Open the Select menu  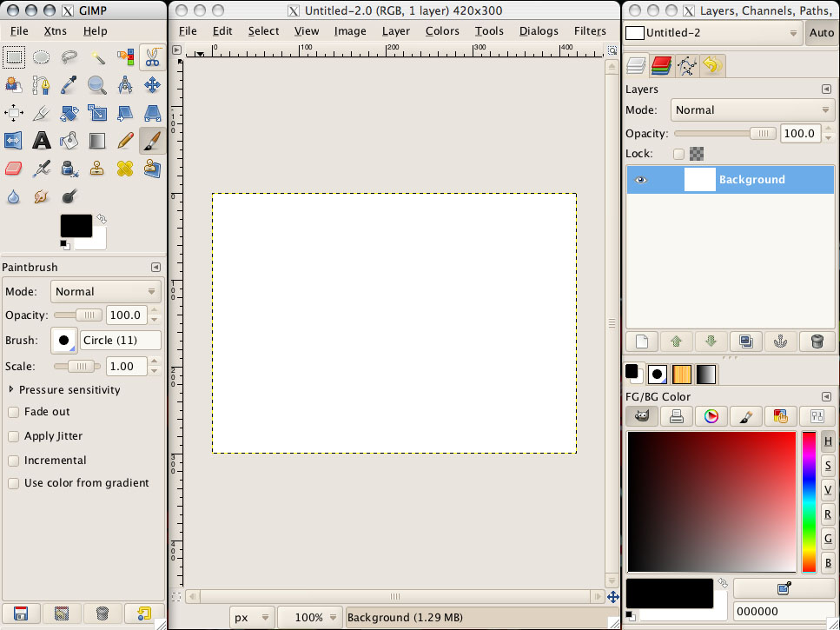click(x=263, y=31)
